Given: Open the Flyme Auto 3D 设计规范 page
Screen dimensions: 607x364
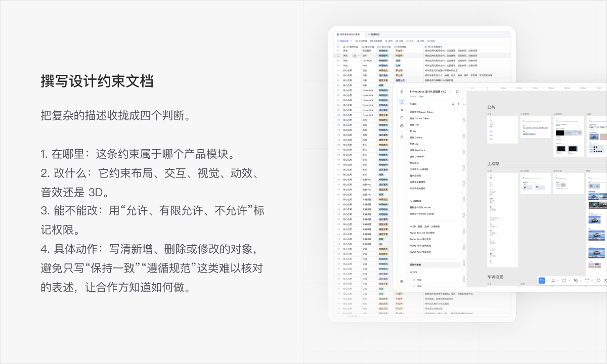Looking at the screenshot, I should pyautogui.click(x=422, y=233).
